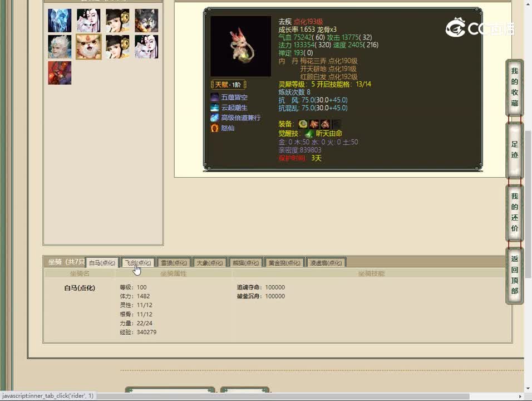The image size is (532, 401).
Task: Click the 五蕴皆空 skill icon
Action: tap(214, 97)
